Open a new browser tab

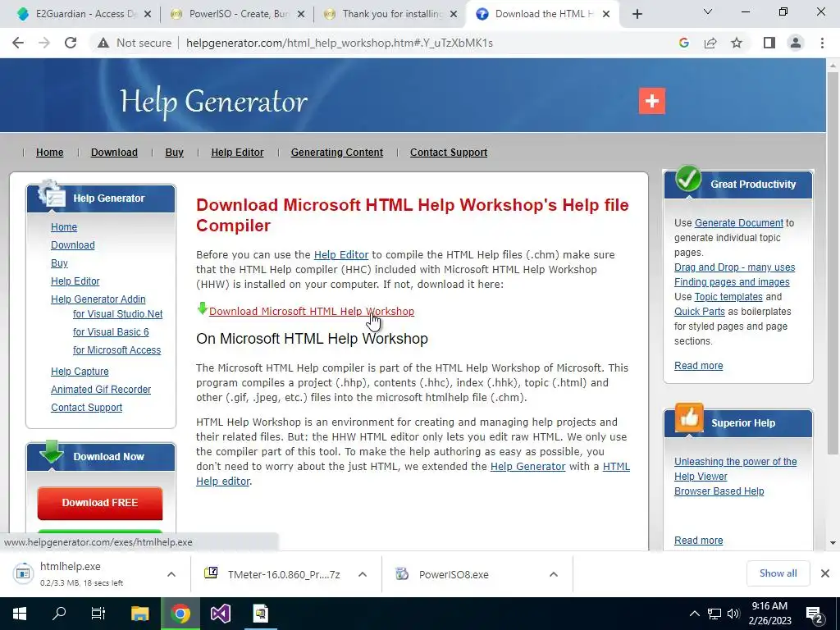637,14
